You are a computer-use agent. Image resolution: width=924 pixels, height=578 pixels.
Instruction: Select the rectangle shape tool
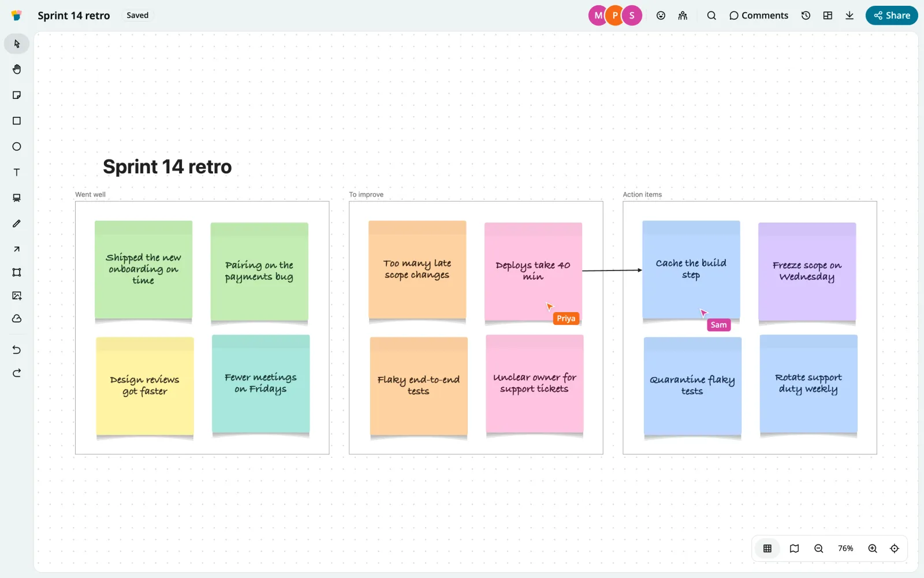[17, 121]
